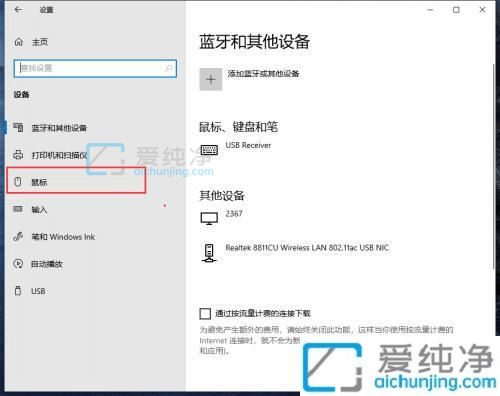Open the 鼠标 settings page
500x396 pixels.
pos(76,180)
